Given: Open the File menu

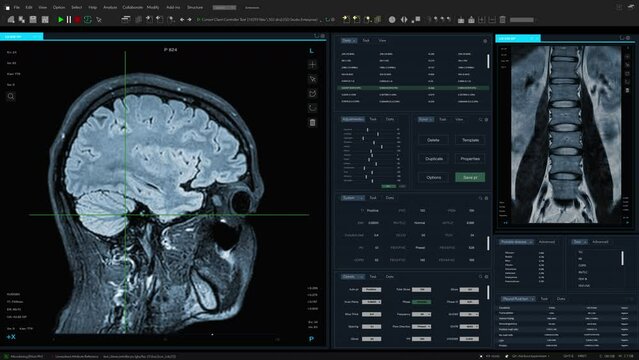Looking at the screenshot, I should [16, 7].
